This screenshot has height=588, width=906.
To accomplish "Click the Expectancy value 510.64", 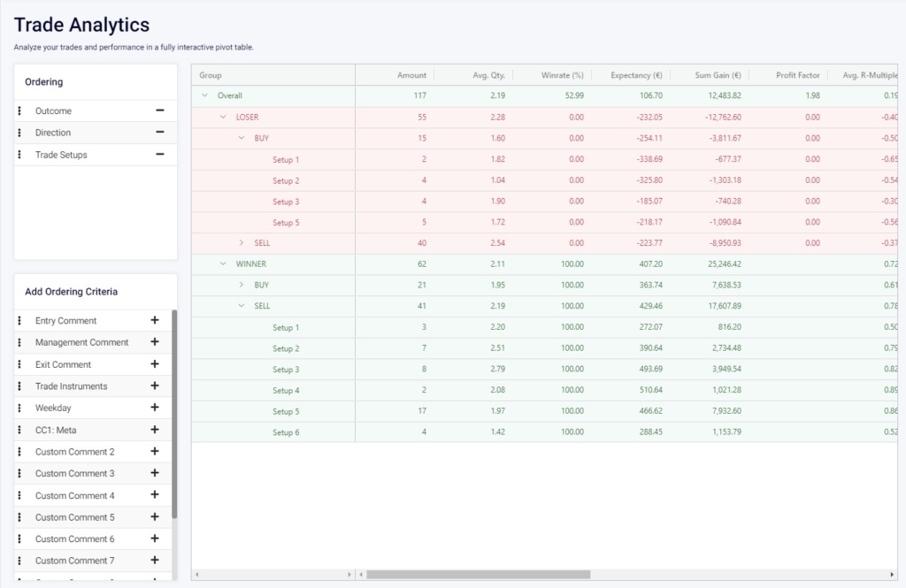I will (x=650, y=390).
